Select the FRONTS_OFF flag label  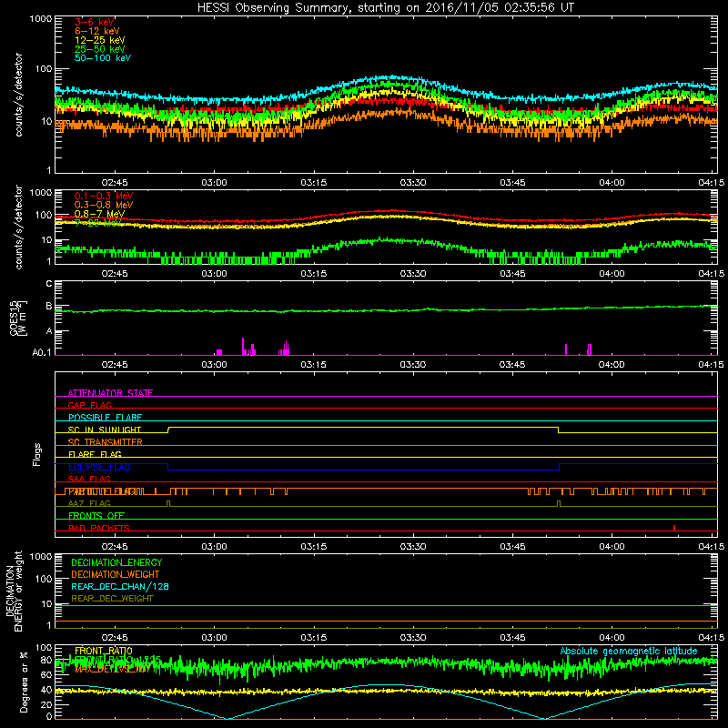click(96, 516)
